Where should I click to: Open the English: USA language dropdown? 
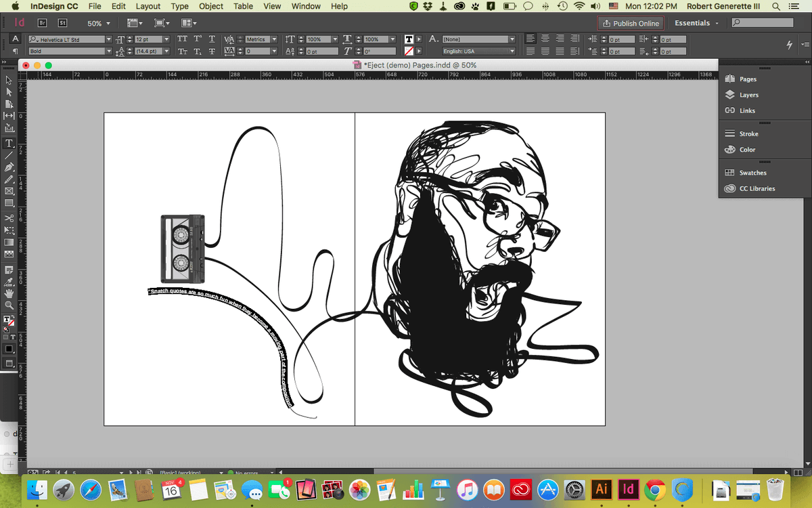[512, 51]
